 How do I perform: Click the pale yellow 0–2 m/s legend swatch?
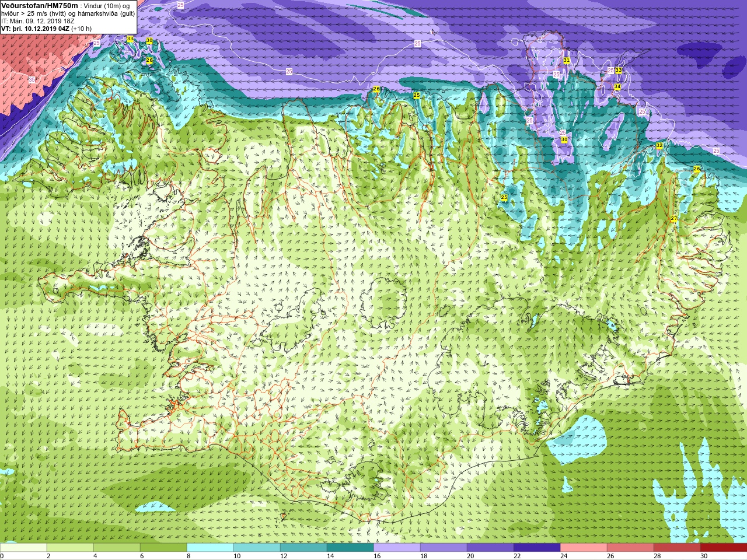click(x=23, y=548)
